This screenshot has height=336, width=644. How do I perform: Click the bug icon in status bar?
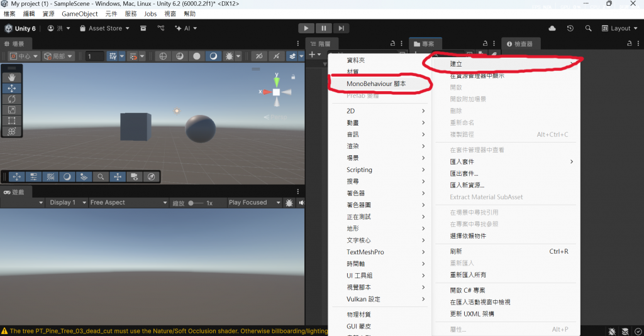[612, 331]
